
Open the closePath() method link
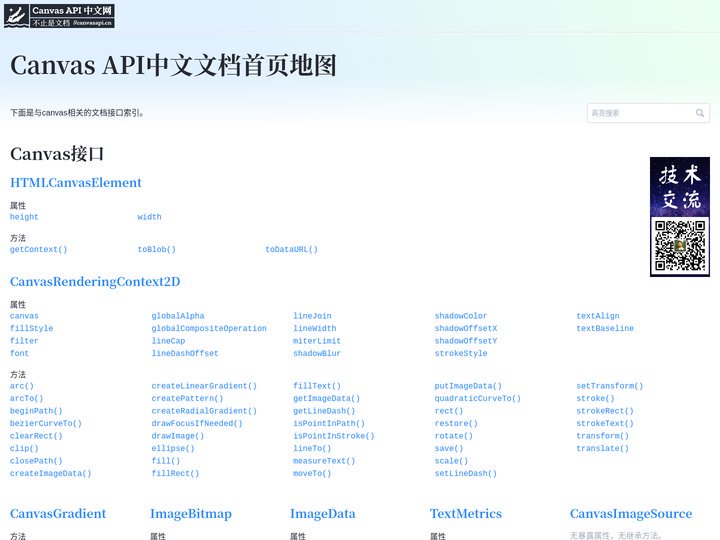point(36,461)
